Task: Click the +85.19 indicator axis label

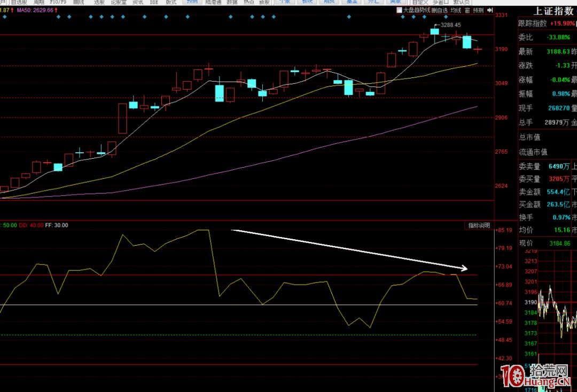Action: click(504, 230)
